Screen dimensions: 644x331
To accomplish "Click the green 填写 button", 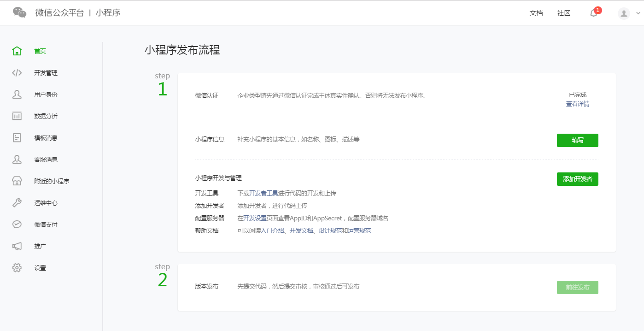I will pyautogui.click(x=577, y=140).
